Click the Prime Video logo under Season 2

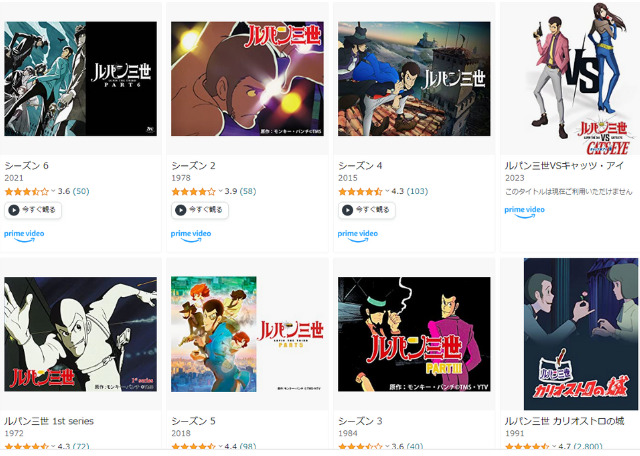[191, 236]
